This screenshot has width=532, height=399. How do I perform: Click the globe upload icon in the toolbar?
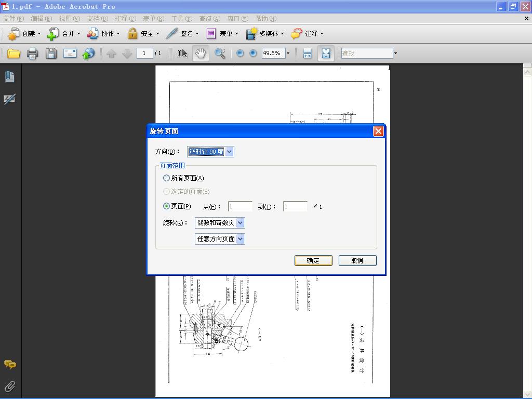88,54
